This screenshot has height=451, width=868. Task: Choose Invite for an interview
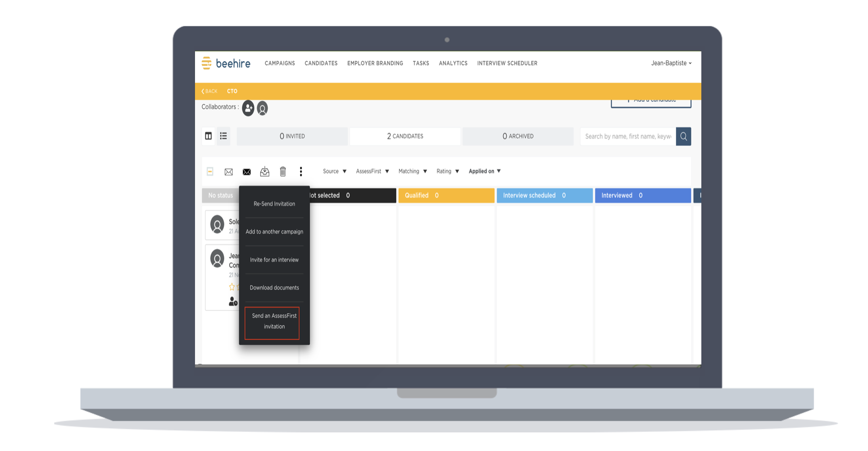coord(274,260)
